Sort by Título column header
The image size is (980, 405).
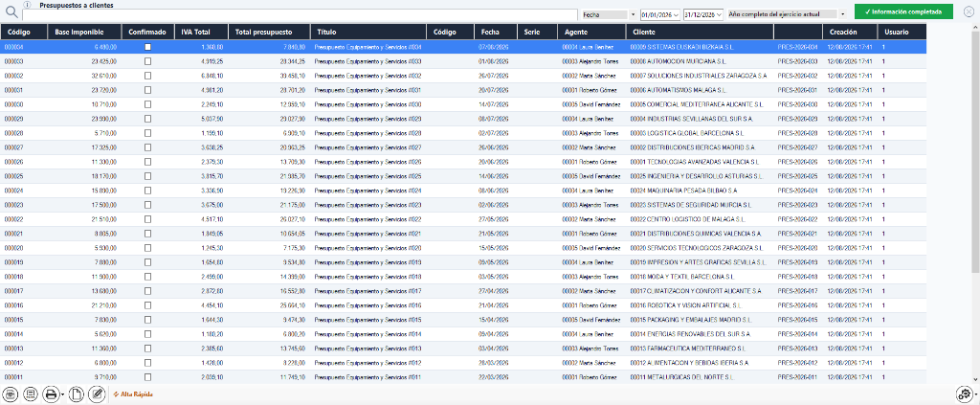pyautogui.click(x=368, y=32)
